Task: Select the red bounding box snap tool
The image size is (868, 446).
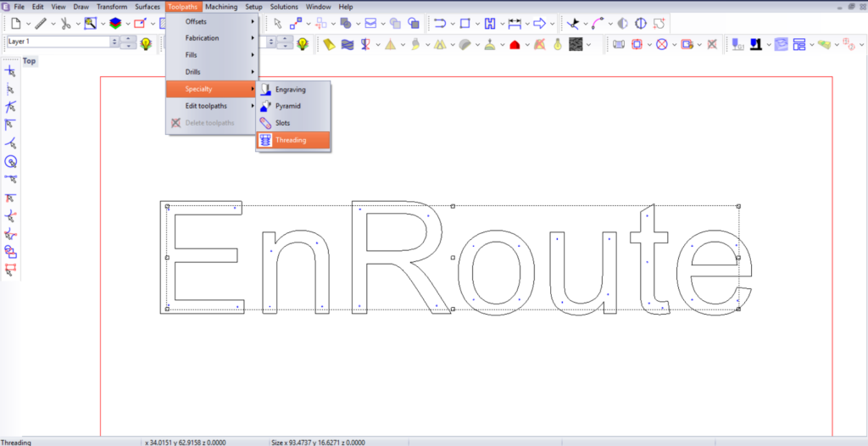Action: [10, 270]
